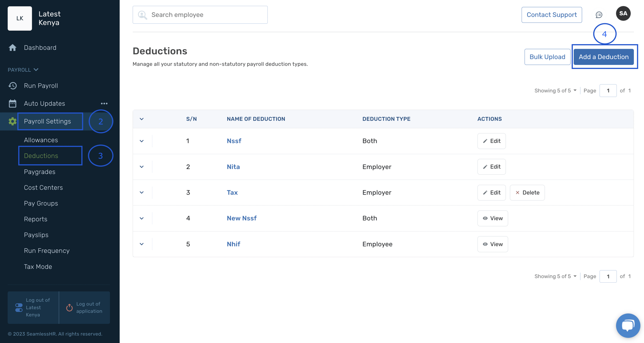
Task: Open the messages chat icon in header
Action: (x=599, y=15)
